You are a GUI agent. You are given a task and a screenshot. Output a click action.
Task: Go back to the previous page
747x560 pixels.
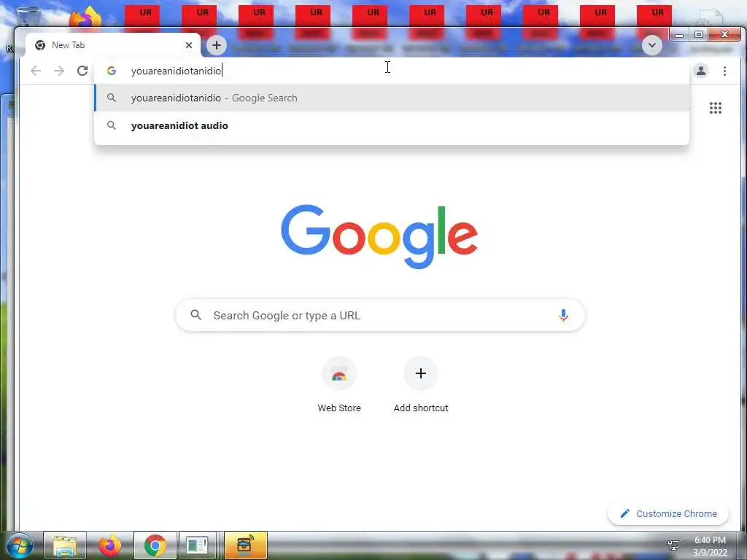coord(36,71)
